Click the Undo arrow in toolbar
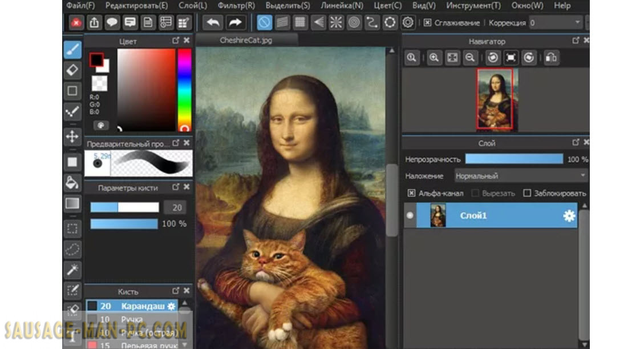644x349 pixels. 213,23
